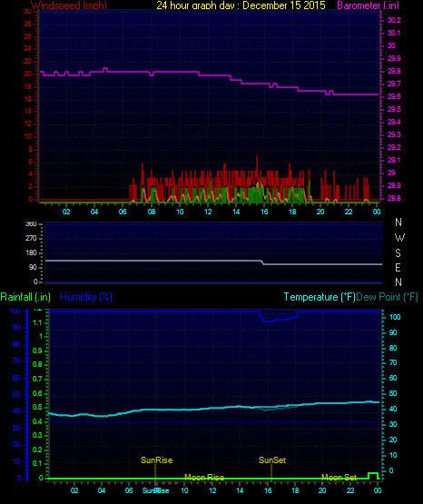Click the SunSet marker label
The width and height of the screenshot is (423, 504).
(272, 460)
